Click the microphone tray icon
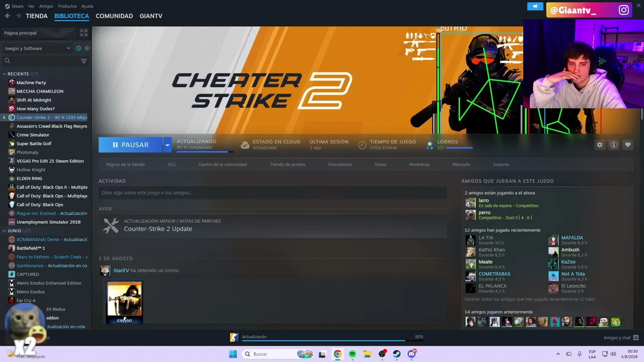The height and width of the screenshot is (362, 644). [x=580, y=354]
